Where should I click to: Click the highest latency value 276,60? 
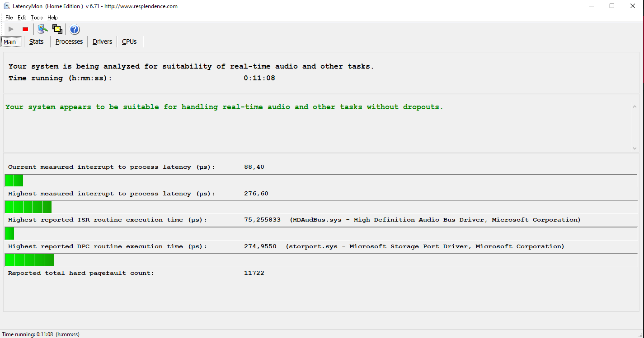coord(256,194)
